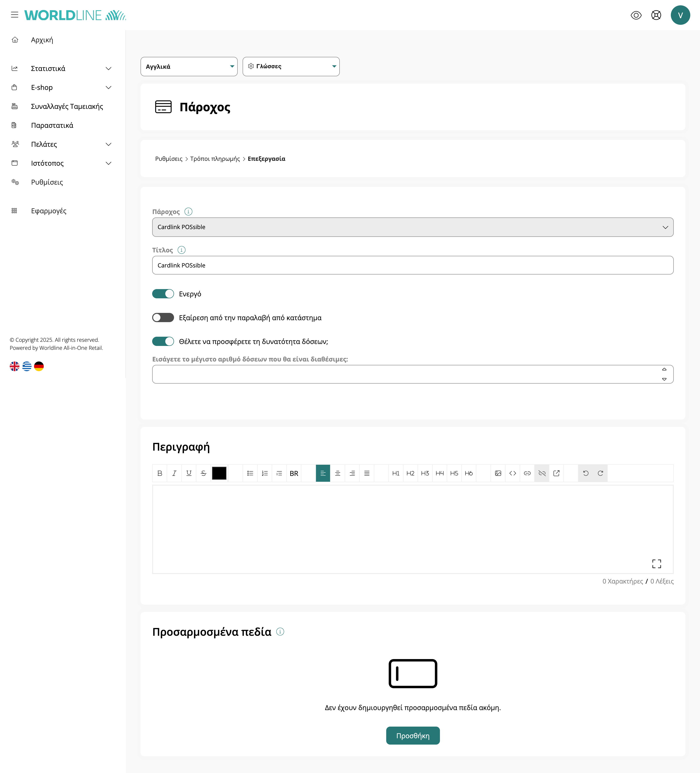Go to Ρυθμίσεις in sidebar
The image size is (700, 773).
click(x=47, y=182)
